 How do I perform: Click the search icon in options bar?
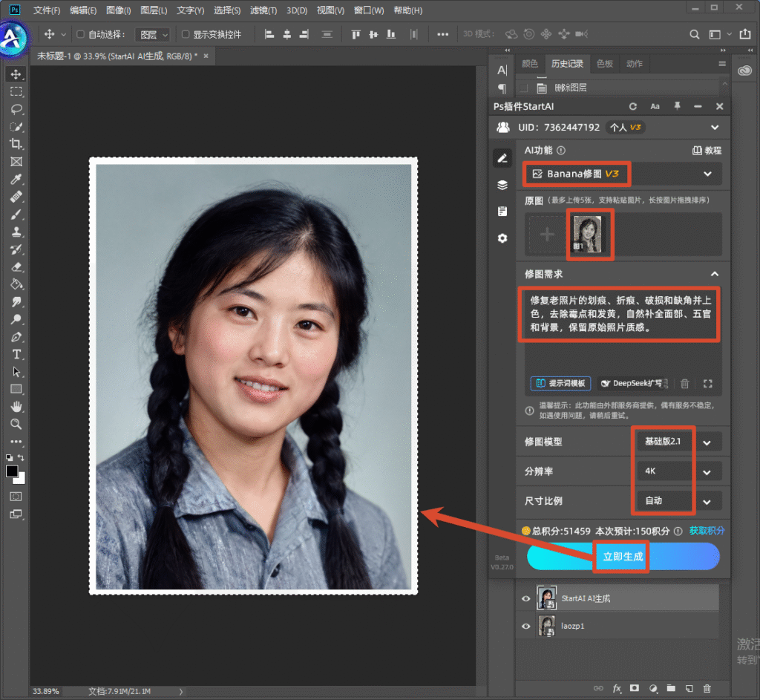coord(694,34)
